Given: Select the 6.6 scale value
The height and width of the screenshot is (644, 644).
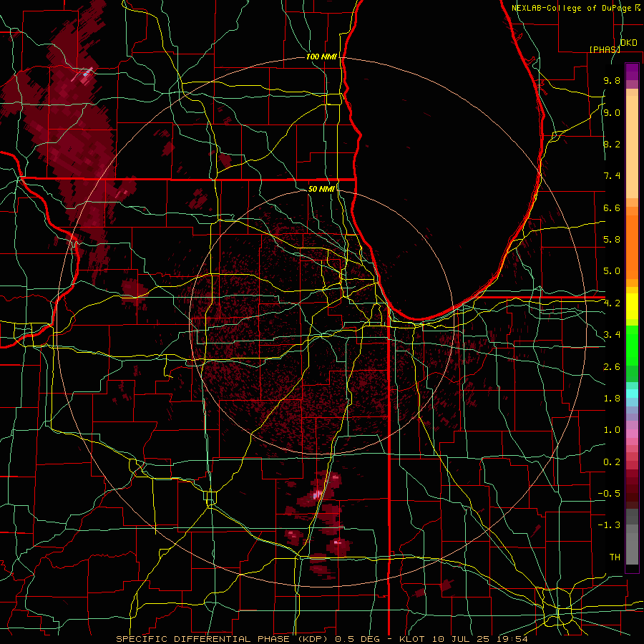Looking at the screenshot, I should pyautogui.click(x=612, y=208).
